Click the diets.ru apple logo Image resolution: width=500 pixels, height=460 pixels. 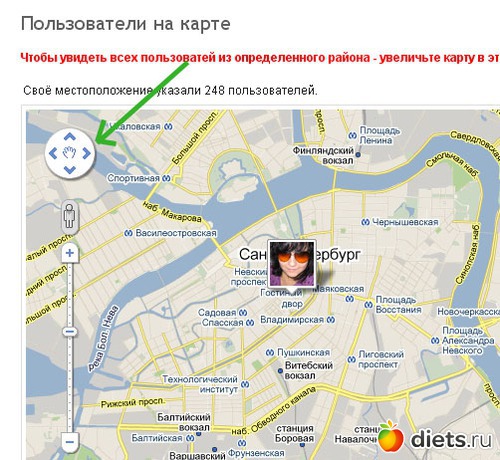click(390, 436)
